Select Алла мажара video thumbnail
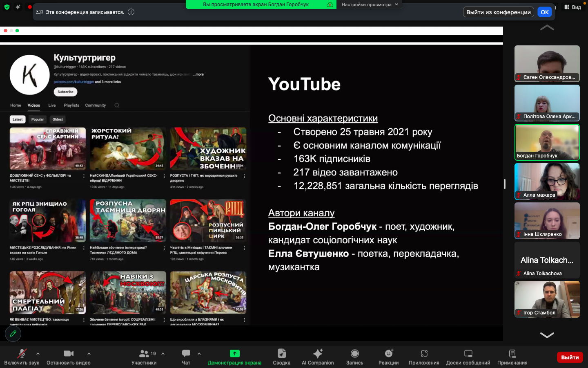 [x=547, y=181]
